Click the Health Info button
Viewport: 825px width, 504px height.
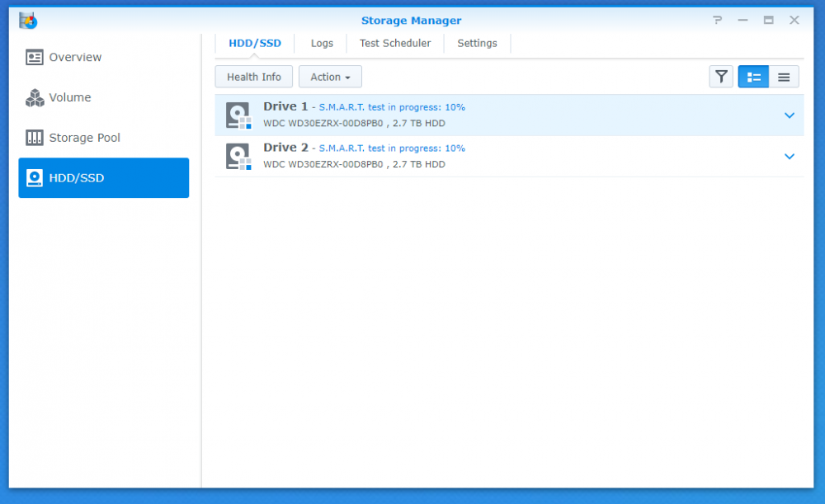pos(254,77)
